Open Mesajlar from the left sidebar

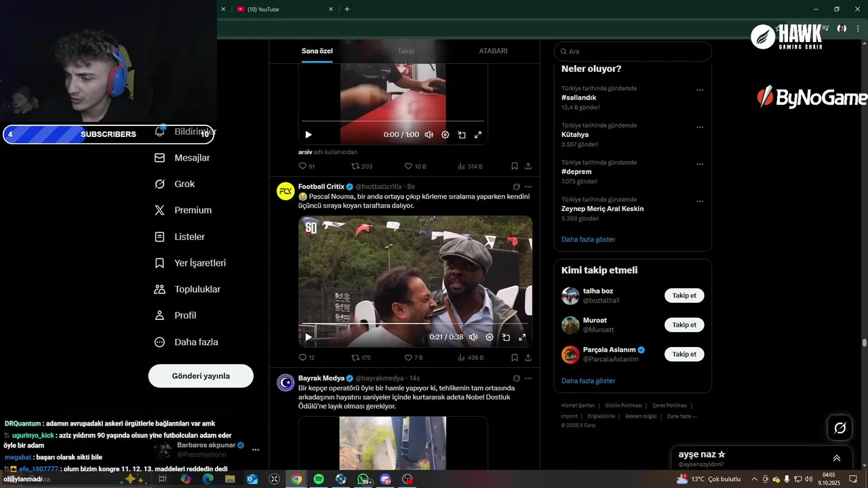pyautogui.click(x=182, y=158)
